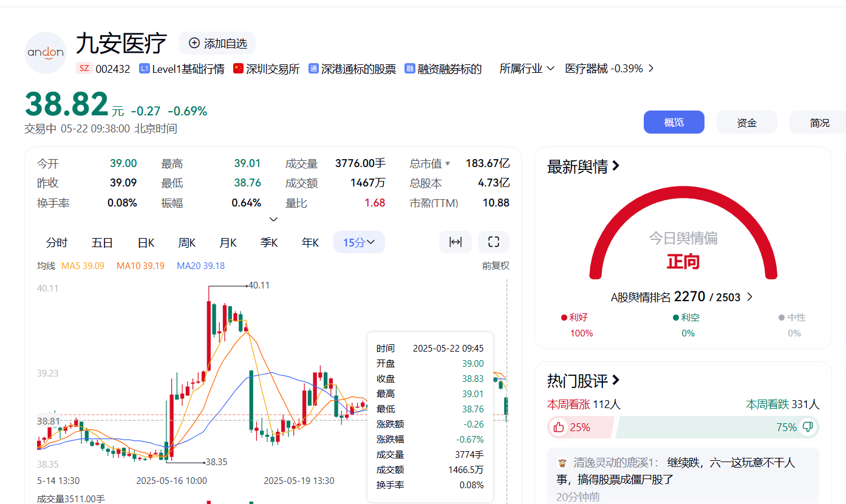Click the current price 38.82
Viewport: 846px width, 504px height.
(x=67, y=104)
